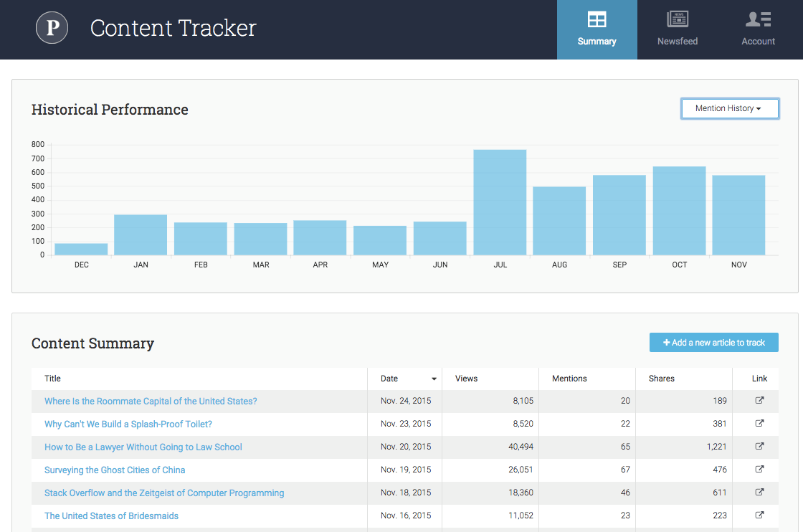Open Where Is the Roommate Capital article
The width and height of the screenshot is (803, 532).
[x=150, y=401]
